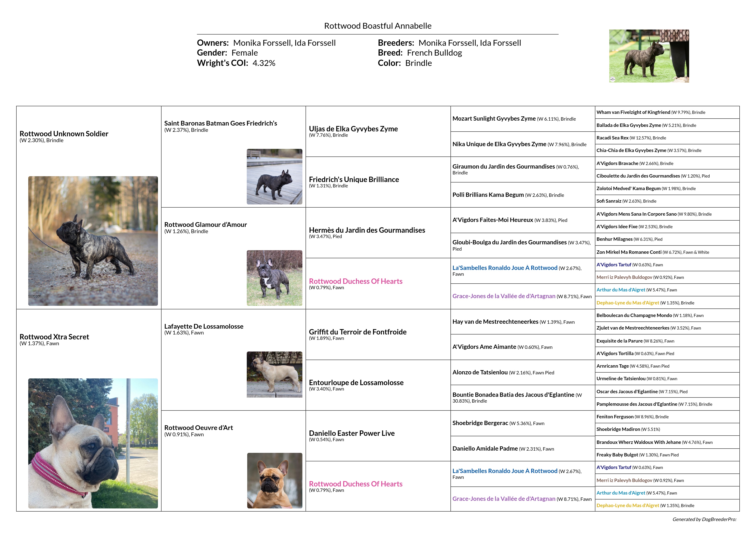Click the Rottwood Oeuvre d'Art photo

(274, 480)
